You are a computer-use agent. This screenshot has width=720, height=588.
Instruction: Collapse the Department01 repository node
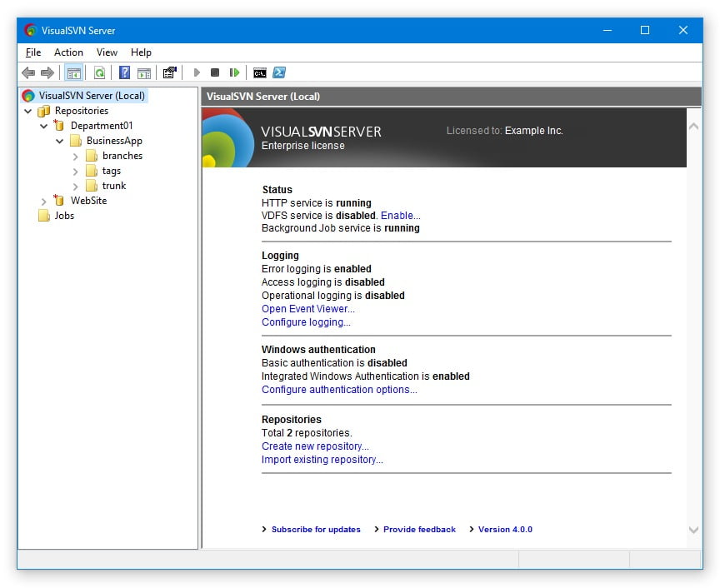coord(43,126)
